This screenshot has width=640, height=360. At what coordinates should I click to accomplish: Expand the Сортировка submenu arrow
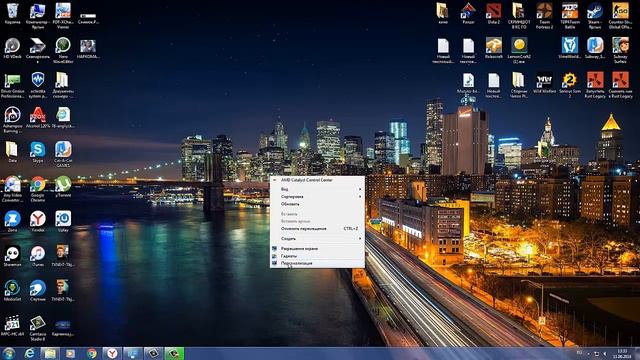360,197
